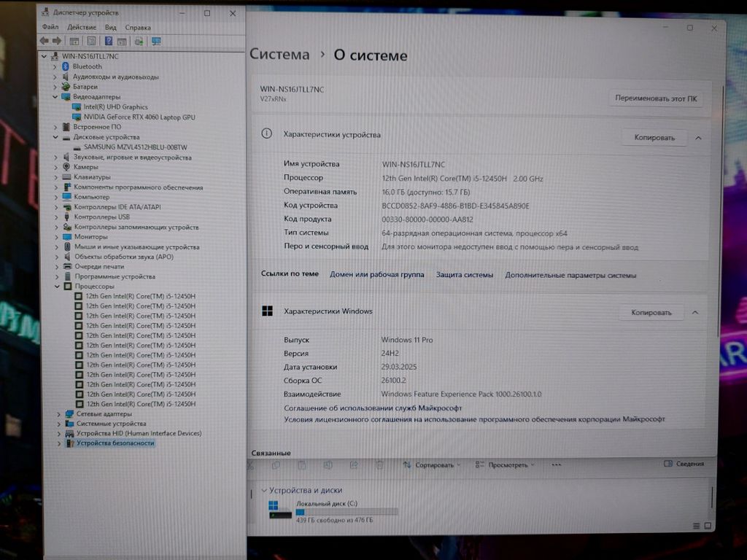
Task: Click the Update driver toolbar icon
Action: [x=139, y=42]
